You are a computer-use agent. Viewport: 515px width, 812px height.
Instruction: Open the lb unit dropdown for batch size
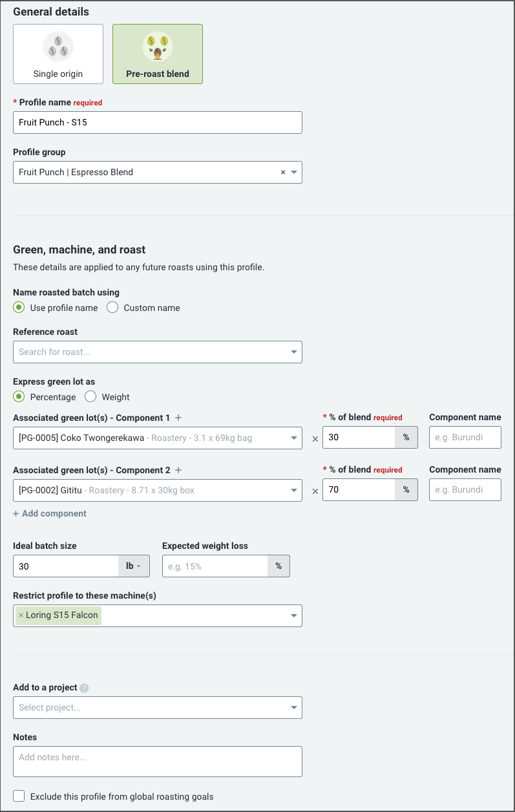tap(134, 566)
